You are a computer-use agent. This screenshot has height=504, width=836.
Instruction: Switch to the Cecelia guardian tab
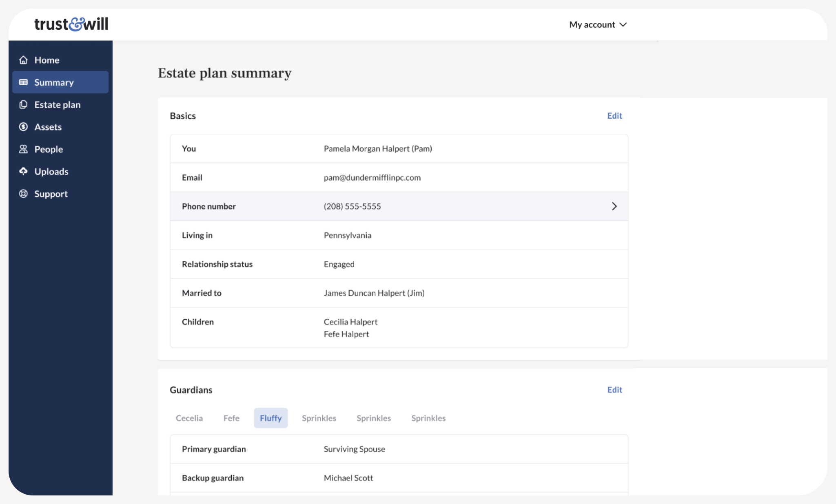[x=189, y=418]
